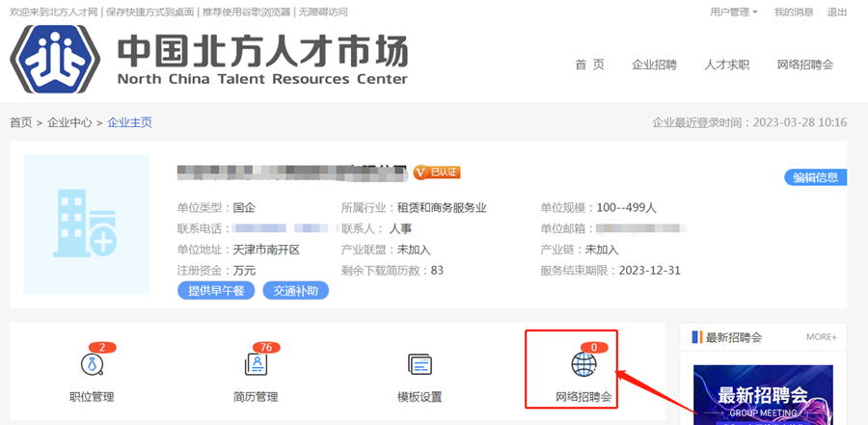
Task: Click the 单位类型：国企 text
Action: pyautogui.click(x=216, y=208)
